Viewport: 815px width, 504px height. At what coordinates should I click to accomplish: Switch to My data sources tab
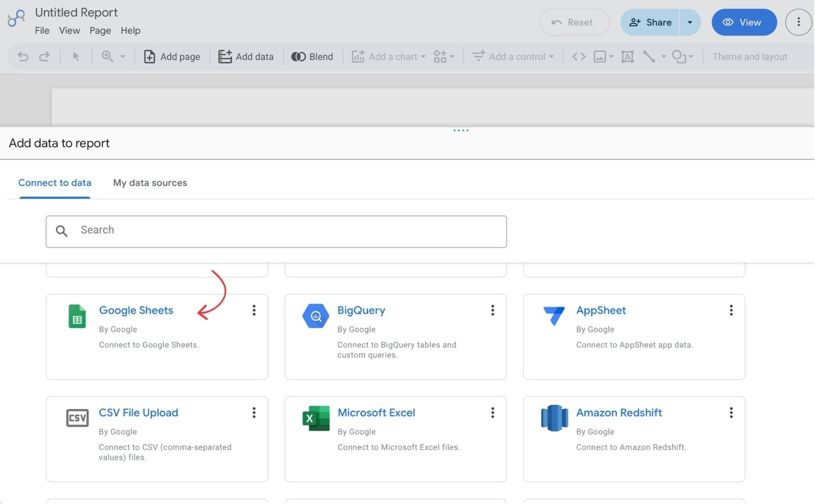click(x=150, y=183)
